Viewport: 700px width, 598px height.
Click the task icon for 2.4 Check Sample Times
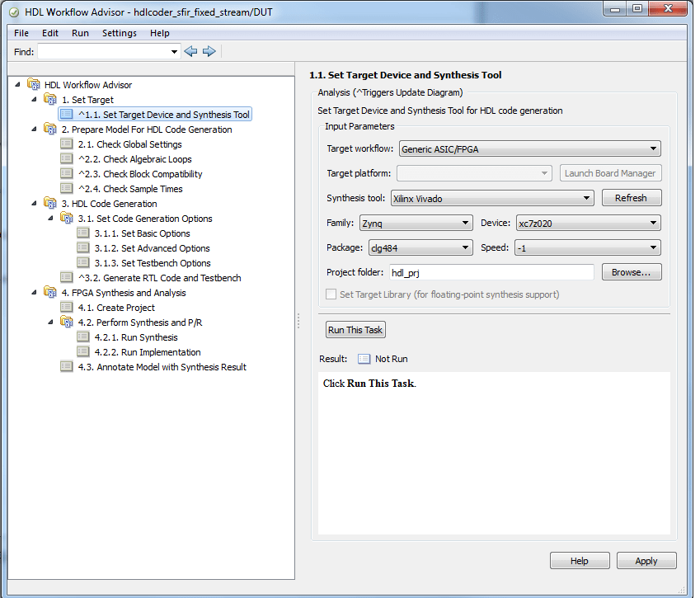click(x=67, y=188)
